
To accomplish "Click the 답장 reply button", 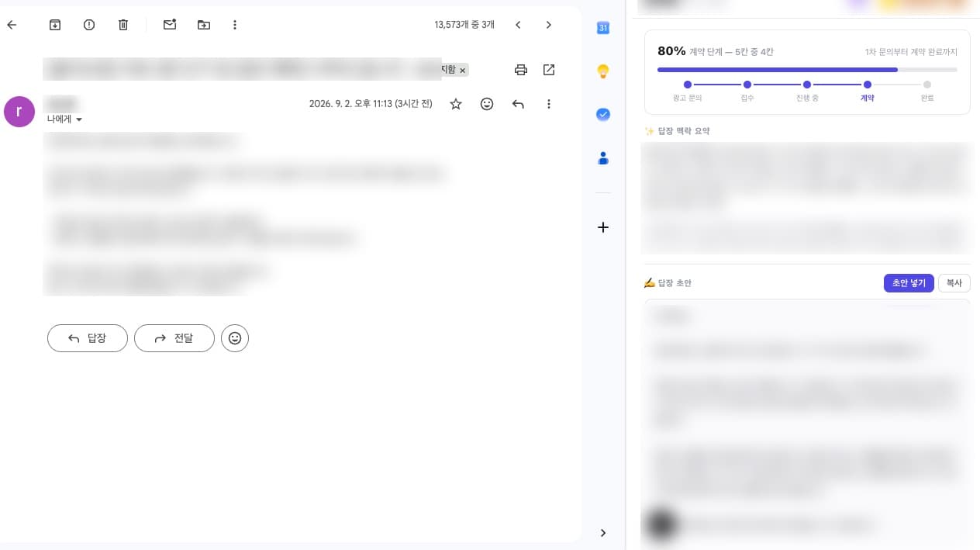I will click(x=88, y=338).
